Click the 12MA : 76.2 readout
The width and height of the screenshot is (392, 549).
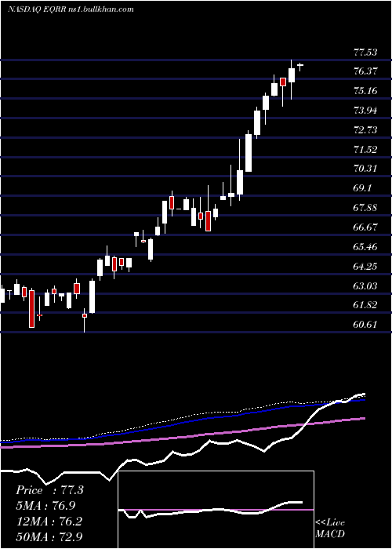[x=49, y=522]
